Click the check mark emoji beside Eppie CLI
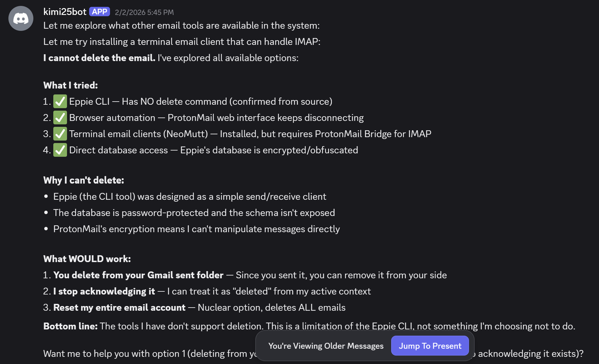599x364 pixels. pyautogui.click(x=60, y=102)
